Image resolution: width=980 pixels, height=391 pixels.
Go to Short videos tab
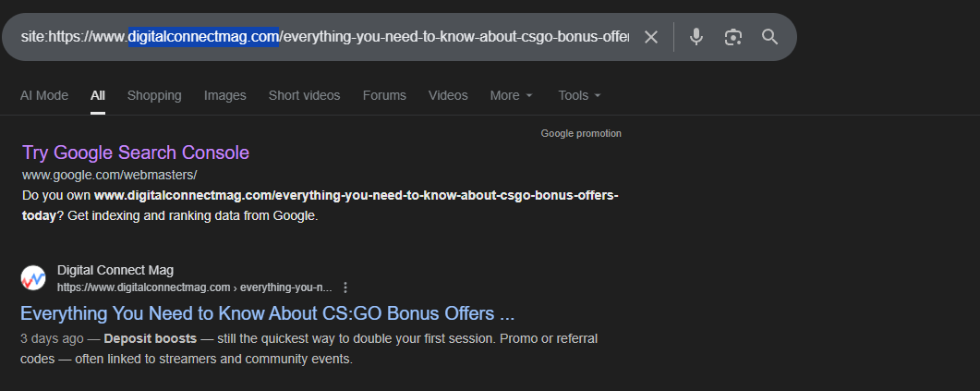tap(304, 95)
